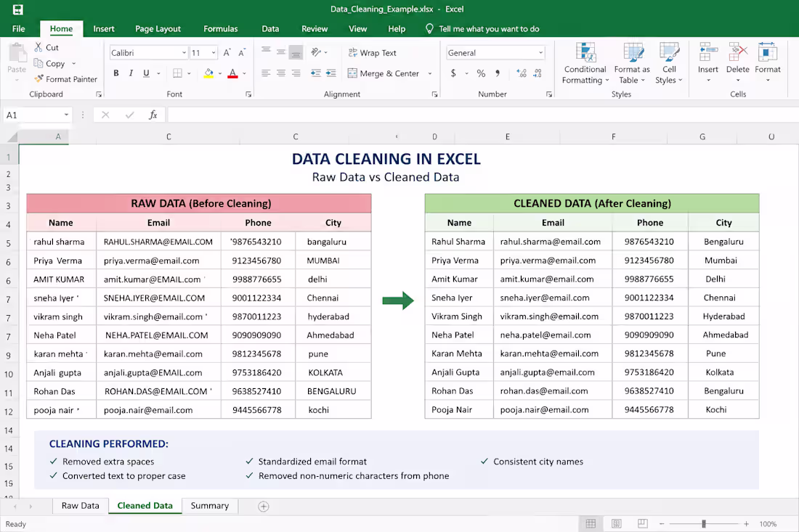This screenshot has width=799, height=532.
Task: Click the Increase Font Size icon
Action: [227, 52]
